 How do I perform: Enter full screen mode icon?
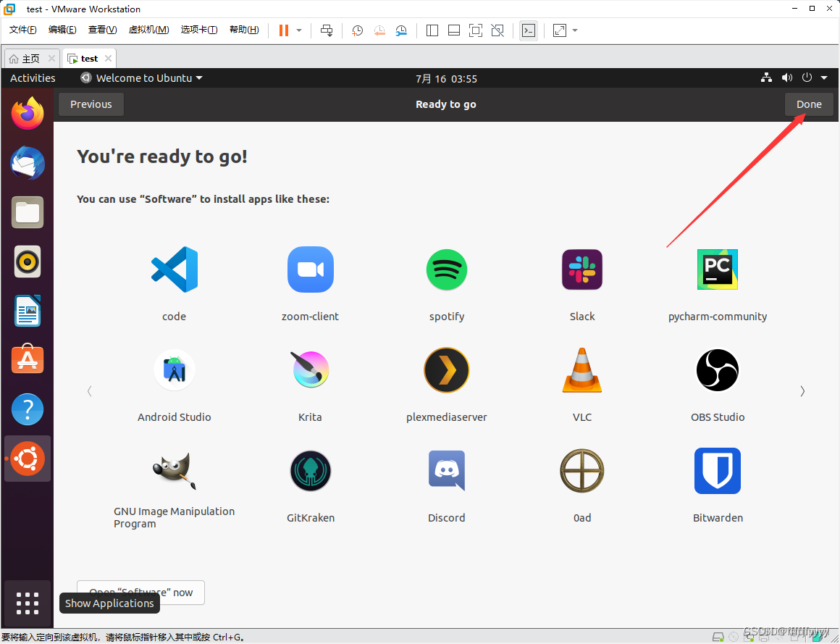click(475, 30)
